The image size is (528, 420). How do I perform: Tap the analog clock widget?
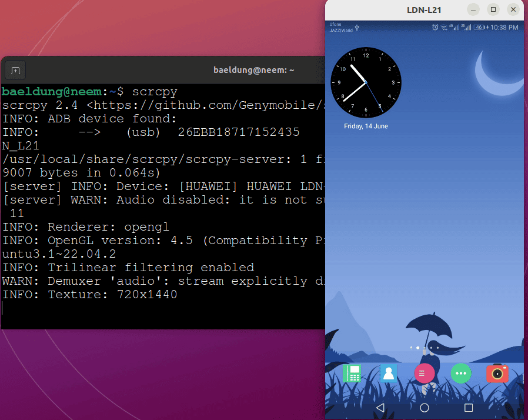tap(366, 82)
